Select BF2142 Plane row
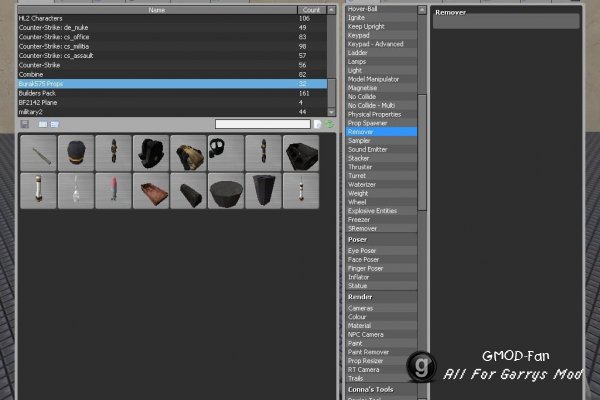 tap(172, 103)
